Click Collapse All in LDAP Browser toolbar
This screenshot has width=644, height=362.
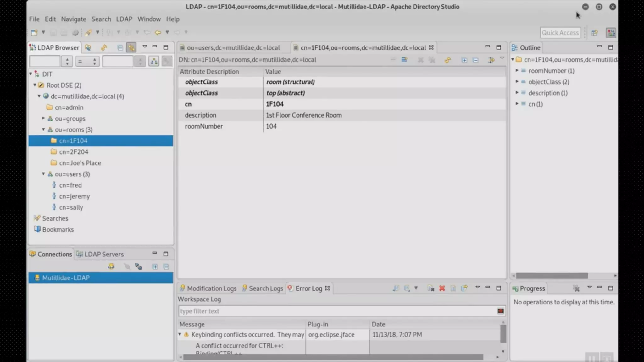[120, 47]
